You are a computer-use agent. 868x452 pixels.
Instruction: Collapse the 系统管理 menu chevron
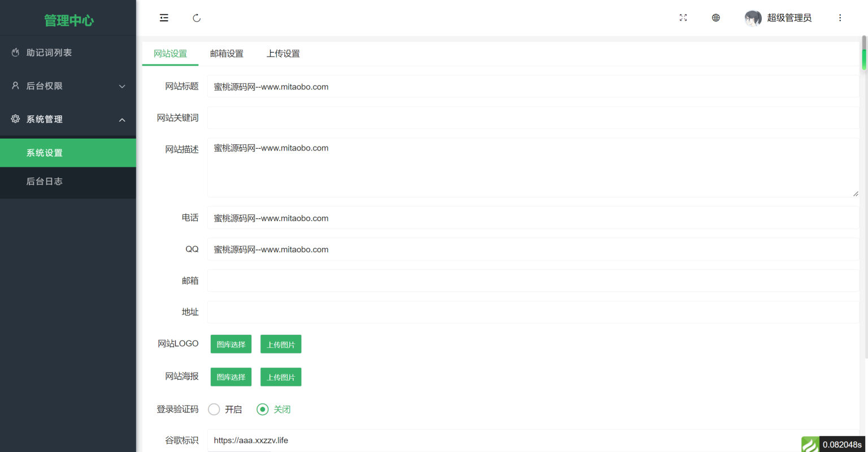pos(122,119)
